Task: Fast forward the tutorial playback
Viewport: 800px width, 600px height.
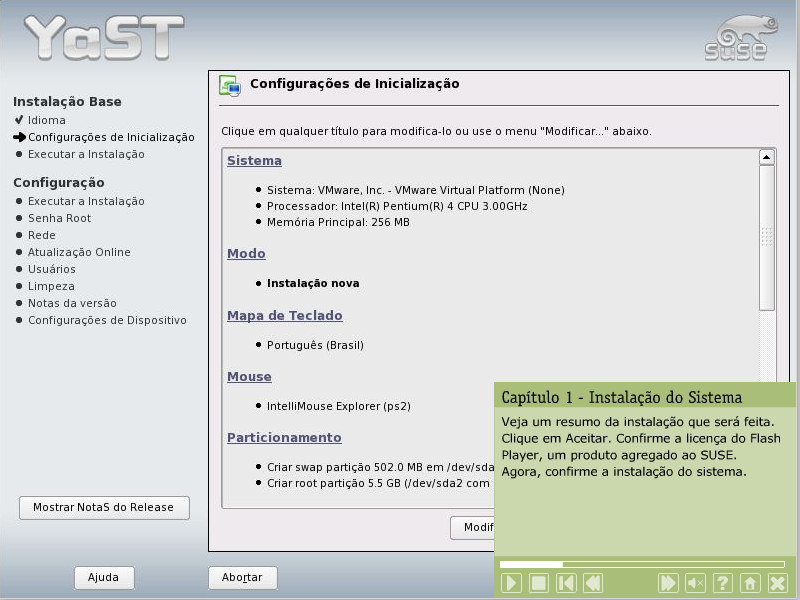Action: (668, 583)
